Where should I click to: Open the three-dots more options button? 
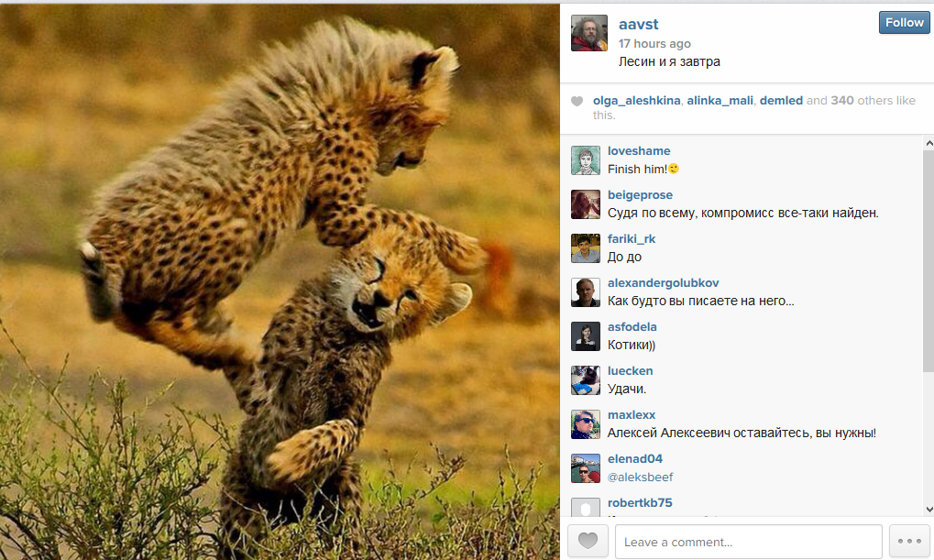pos(909,541)
